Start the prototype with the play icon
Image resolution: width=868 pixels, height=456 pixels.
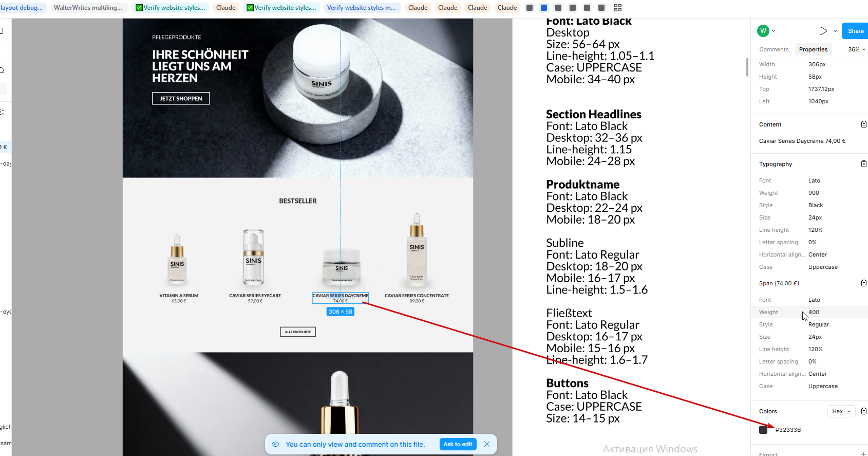[823, 31]
